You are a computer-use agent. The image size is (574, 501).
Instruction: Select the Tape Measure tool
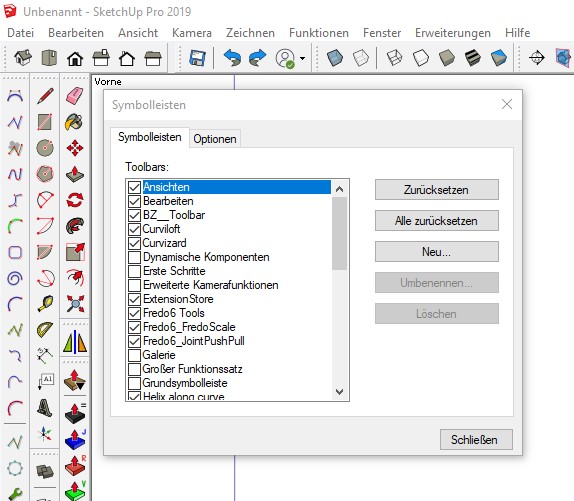pos(45,303)
